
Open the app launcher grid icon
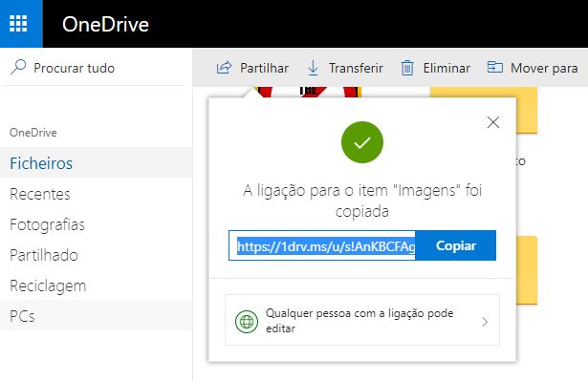tap(18, 24)
